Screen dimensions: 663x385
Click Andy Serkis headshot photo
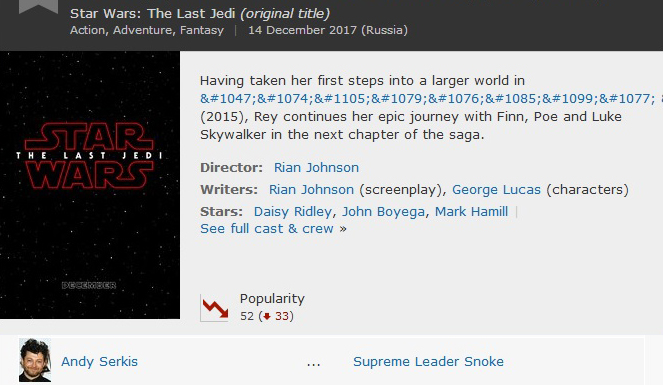35,360
